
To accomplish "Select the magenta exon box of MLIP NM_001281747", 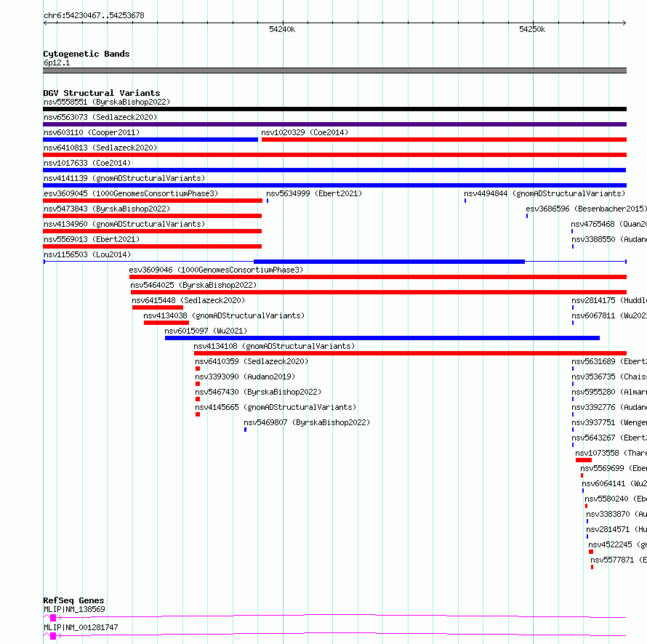I will (x=53, y=636).
